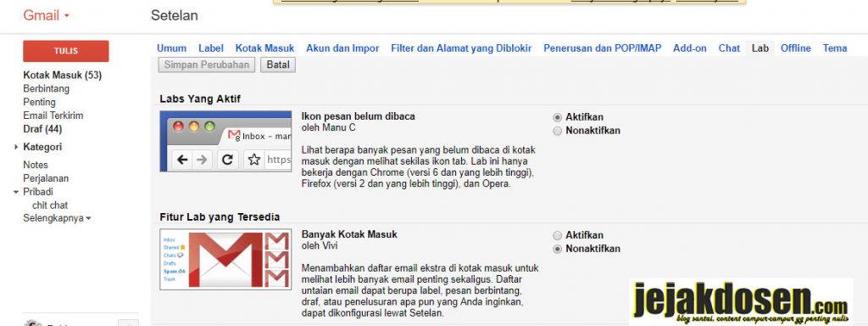Click the Fitur Lab yang Tersedia heading
This screenshot has width=868, height=326.
[220, 216]
